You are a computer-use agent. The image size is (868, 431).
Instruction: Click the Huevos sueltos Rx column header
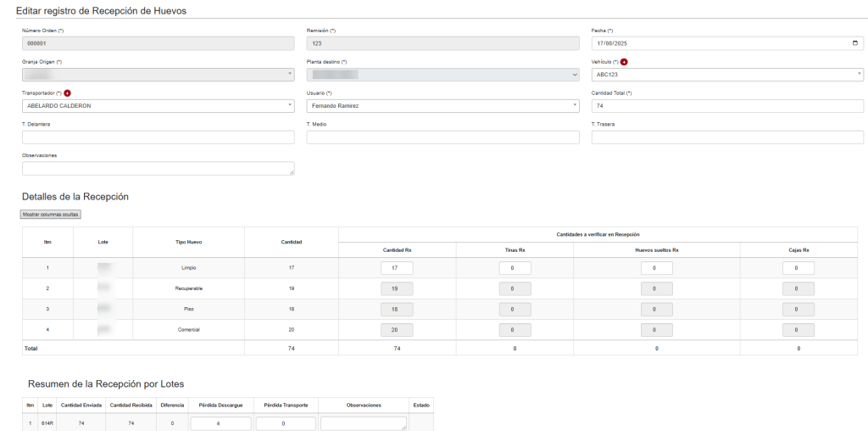[657, 249]
